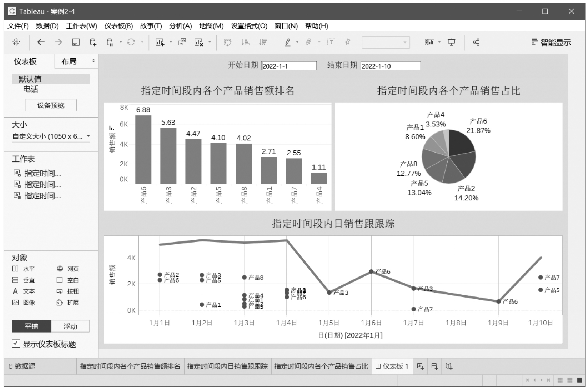Open the 指定时间段内各个产品销售额排名 sheet tab

(130, 366)
